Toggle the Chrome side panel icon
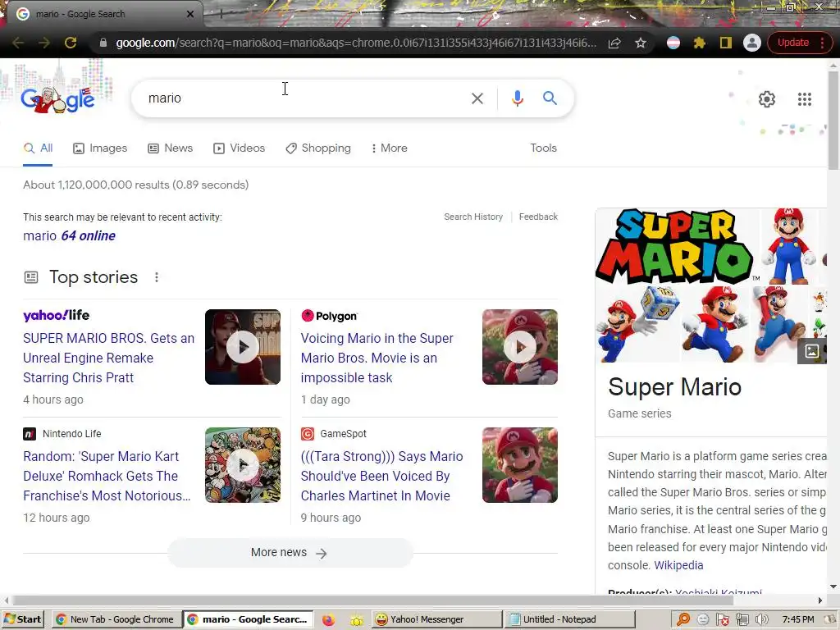 pos(725,43)
